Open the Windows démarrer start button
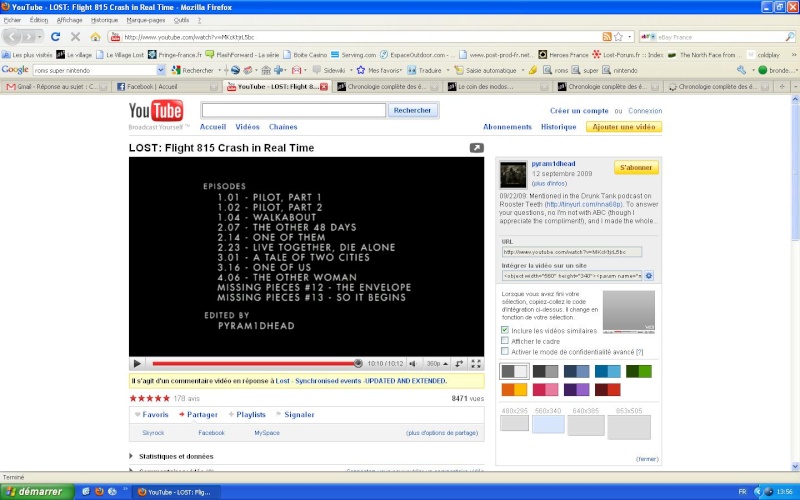Screen dimensions: 800x500 37,491
